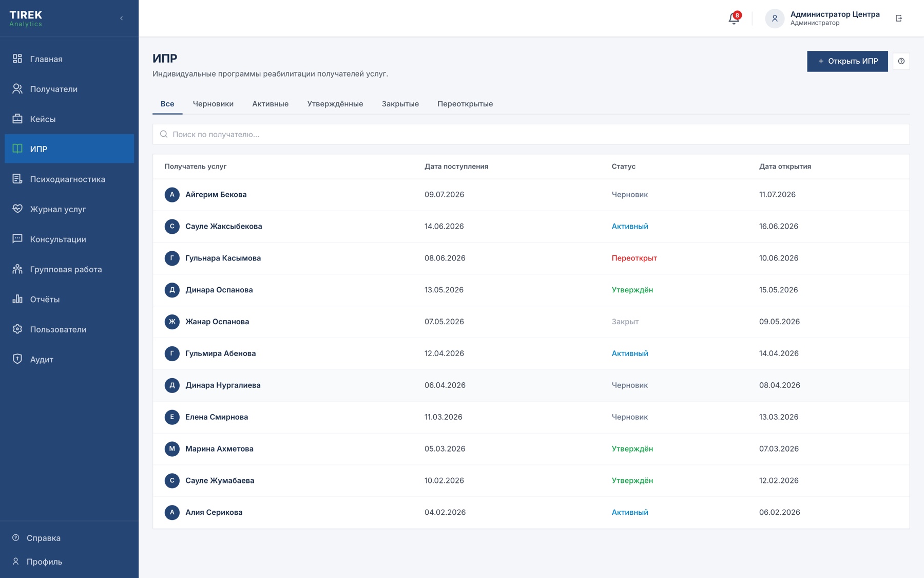Image resolution: width=924 pixels, height=578 pixels.
Task: Select the Переоткрытые tab
Action: pyautogui.click(x=465, y=104)
